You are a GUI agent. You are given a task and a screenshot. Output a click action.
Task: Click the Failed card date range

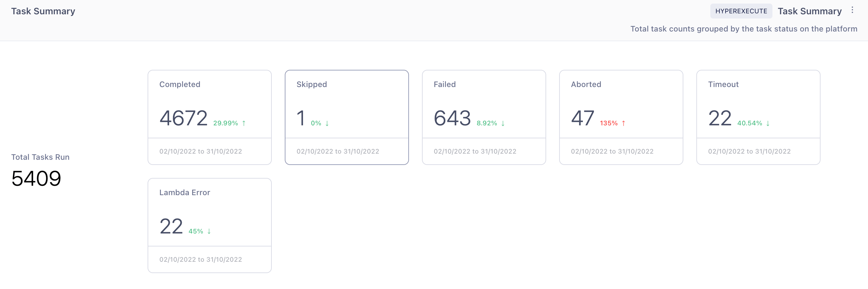point(475,151)
